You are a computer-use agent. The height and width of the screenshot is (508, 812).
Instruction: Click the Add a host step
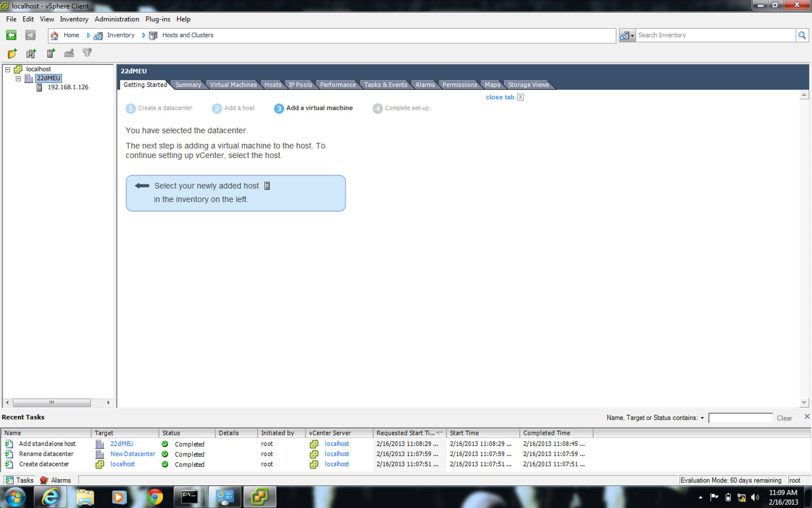pos(233,108)
